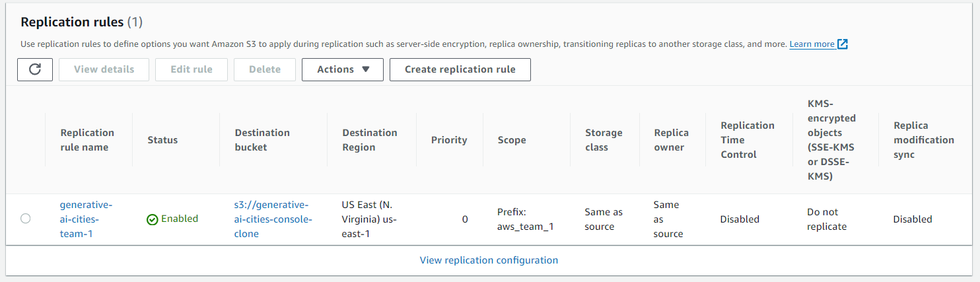Click the green Enabled status checkmark icon
The width and height of the screenshot is (980, 282).
[153, 219]
